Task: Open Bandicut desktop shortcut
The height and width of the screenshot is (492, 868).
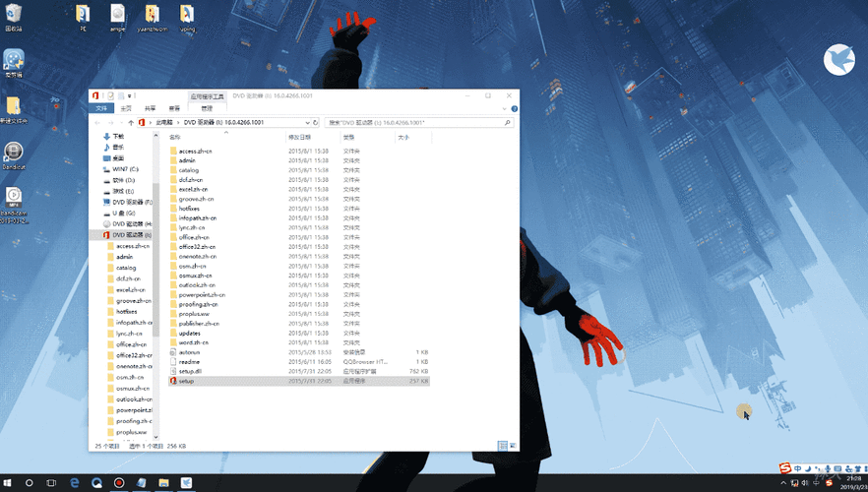Action: [14, 155]
